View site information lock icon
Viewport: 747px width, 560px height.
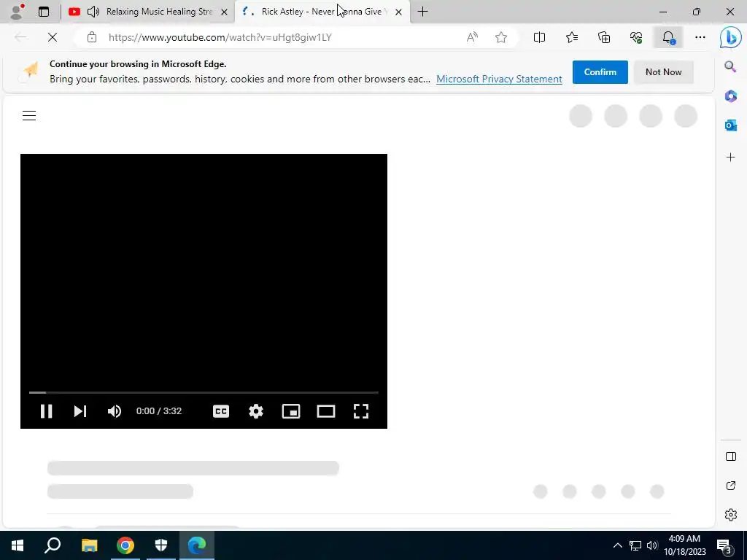[x=92, y=37]
